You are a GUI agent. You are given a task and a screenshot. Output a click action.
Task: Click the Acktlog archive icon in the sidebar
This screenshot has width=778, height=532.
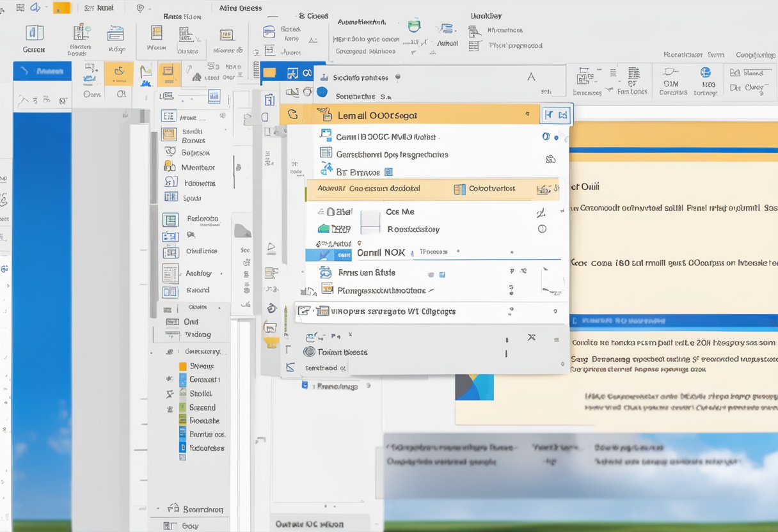click(x=171, y=272)
